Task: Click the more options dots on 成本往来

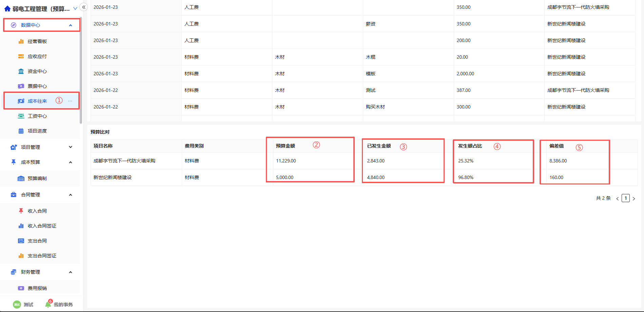Action: (x=70, y=101)
